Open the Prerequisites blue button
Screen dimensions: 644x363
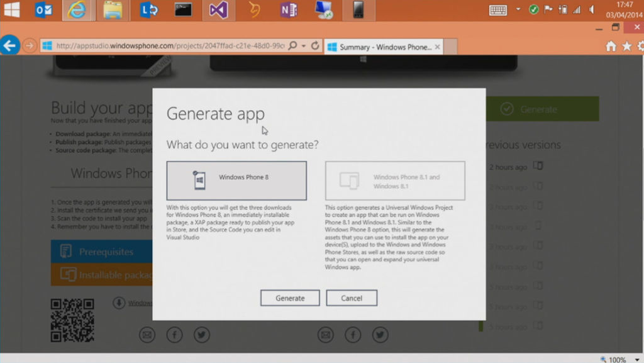tap(101, 251)
